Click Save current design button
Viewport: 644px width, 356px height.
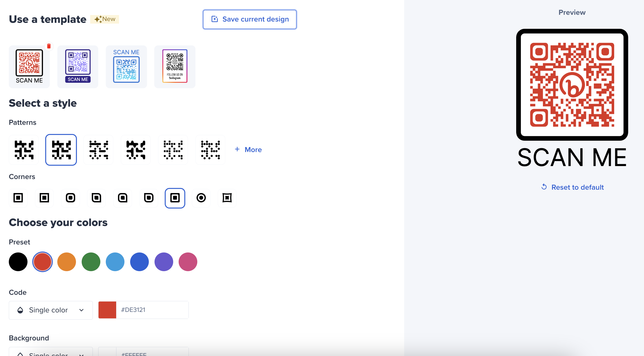click(250, 19)
